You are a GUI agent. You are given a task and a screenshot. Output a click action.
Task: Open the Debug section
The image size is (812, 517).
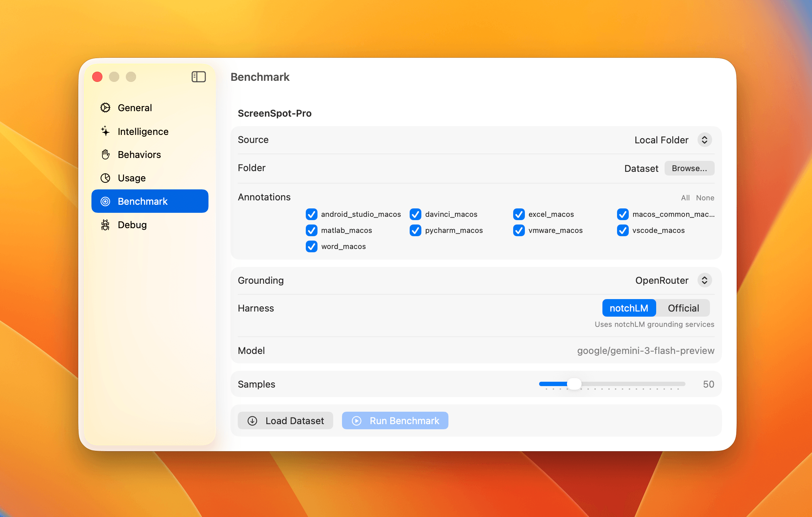(150, 225)
